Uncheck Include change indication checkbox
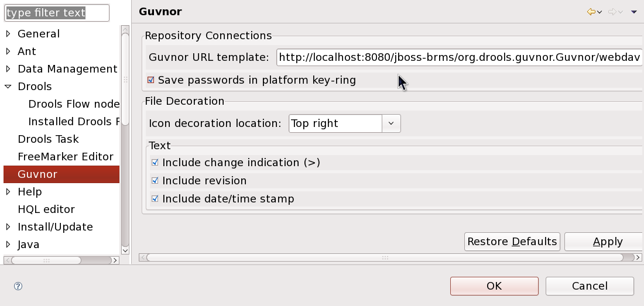The image size is (644, 306). point(155,163)
